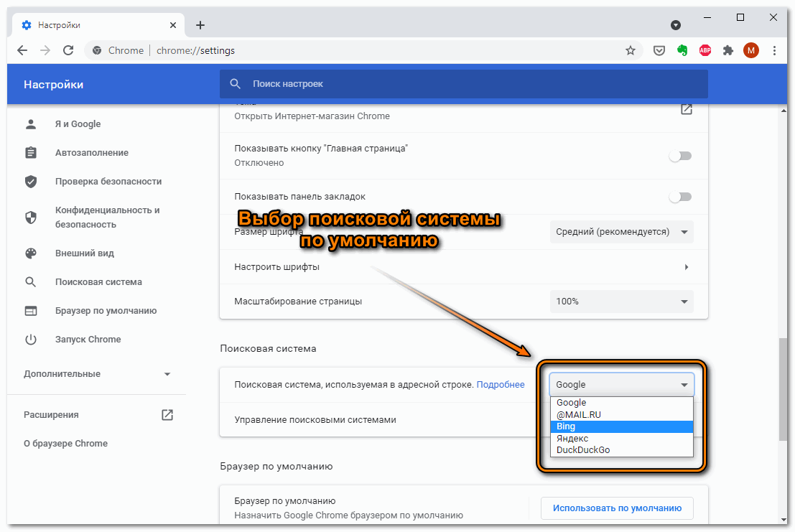Viewport: 795px width, 532px height.
Task: Open the Evernote extension icon
Action: (682, 50)
